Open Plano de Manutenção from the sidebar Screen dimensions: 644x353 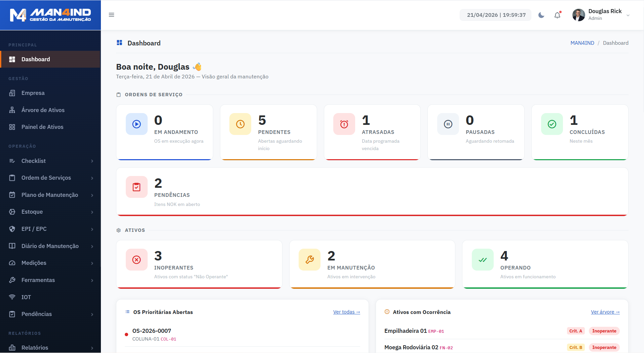pyautogui.click(x=49, y=195)
